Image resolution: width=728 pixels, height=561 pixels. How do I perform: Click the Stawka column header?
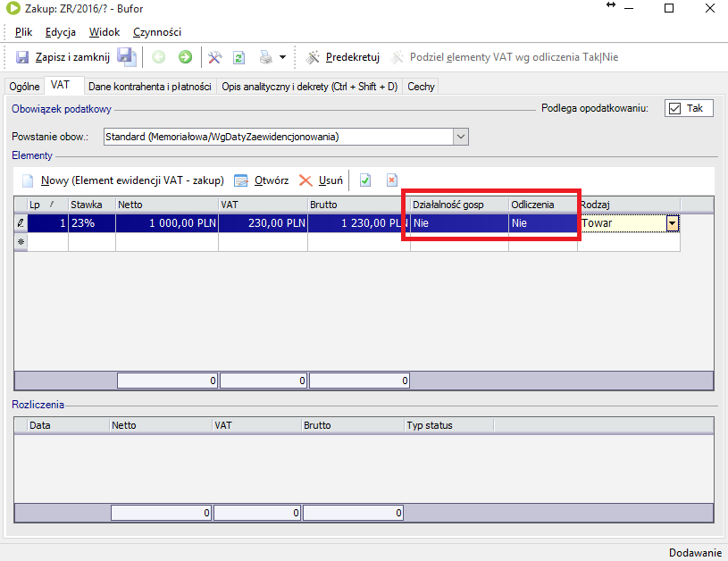tap(92, 205)
